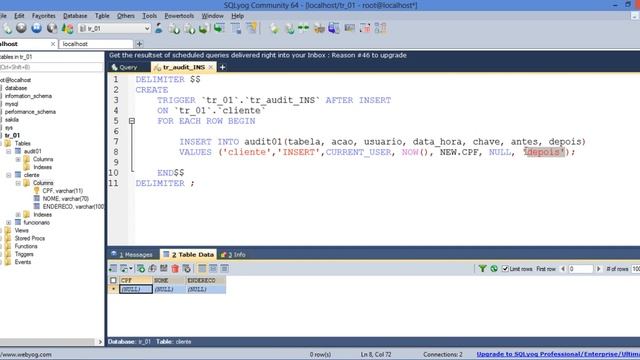Click Upgrade to SQLyog Professional link
The width and height of the screenshot is (640, 360).
point(558,354)
